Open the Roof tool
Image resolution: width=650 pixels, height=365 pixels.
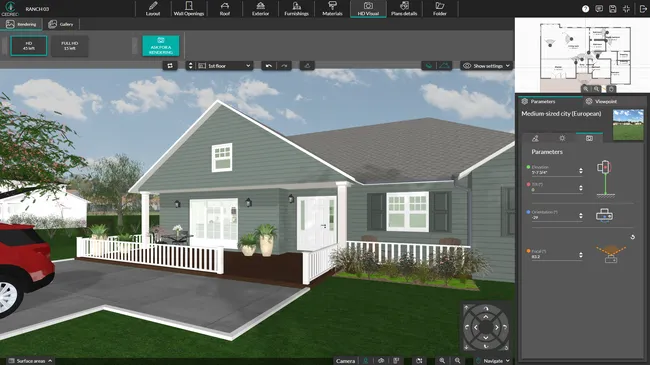tap(225, 9)
